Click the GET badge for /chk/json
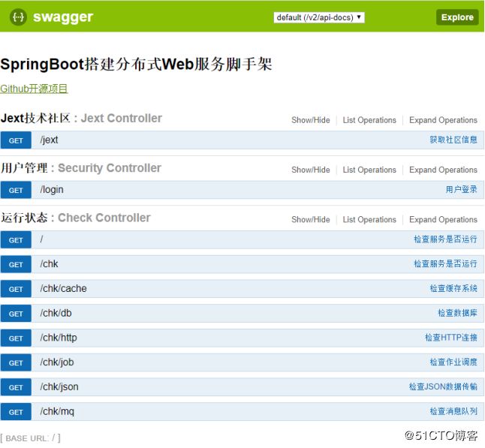Screen dimensions: 485x448 pos(16,387)
